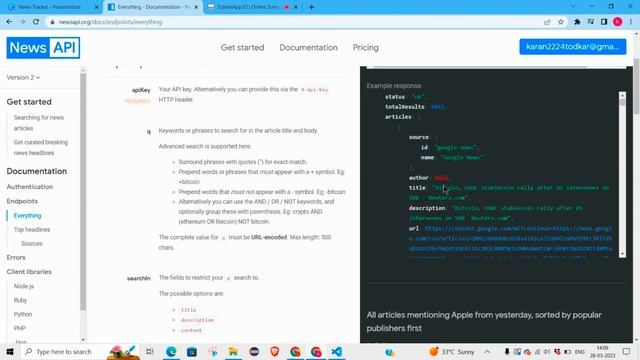Click the microphone tray icon
Image resolution: width=640 pixels, height=360 pixels.
(x=507, y=351)
